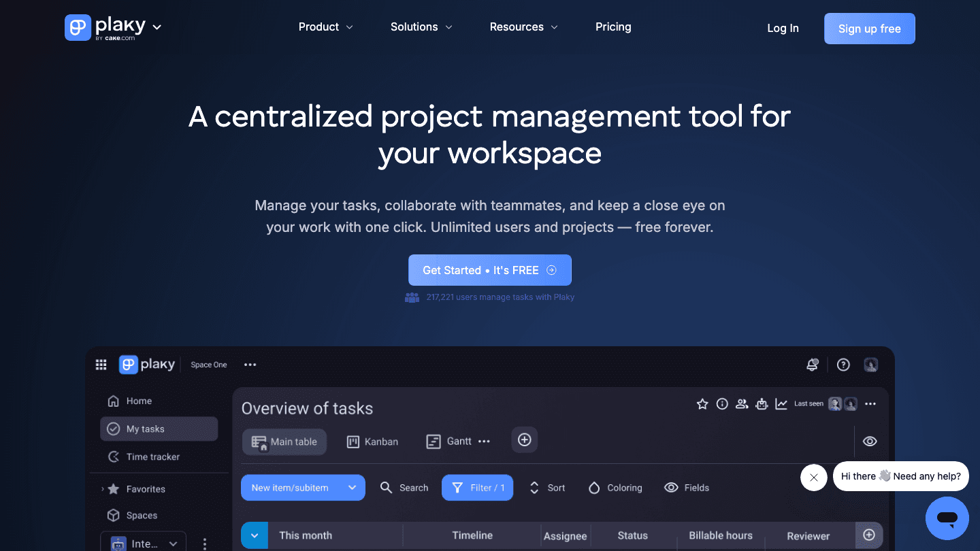Click the Favorites star icon

point(114,489)
